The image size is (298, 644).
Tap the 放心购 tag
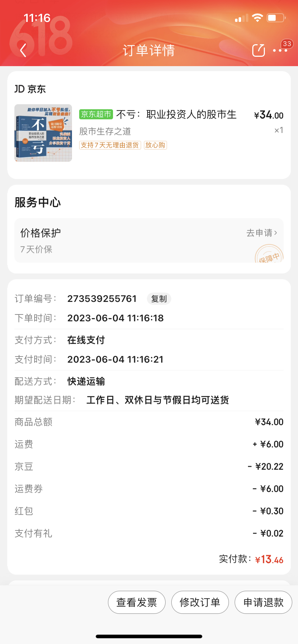pos(155,145)
